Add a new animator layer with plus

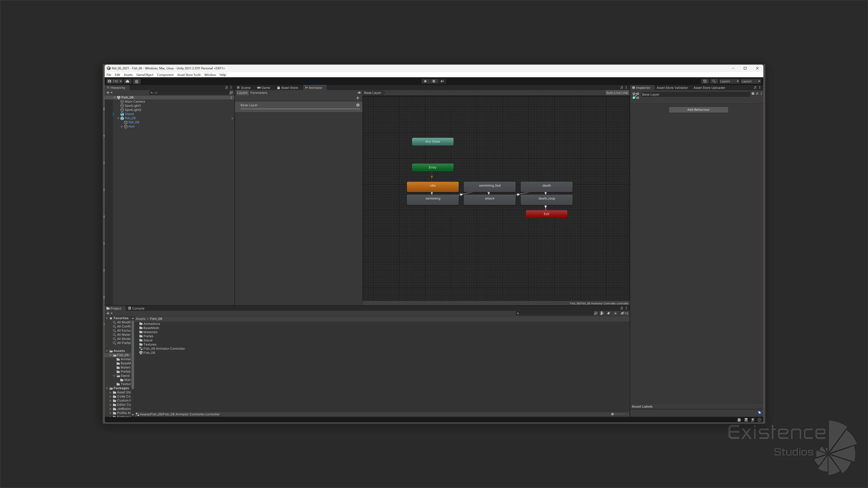(358, 98)
